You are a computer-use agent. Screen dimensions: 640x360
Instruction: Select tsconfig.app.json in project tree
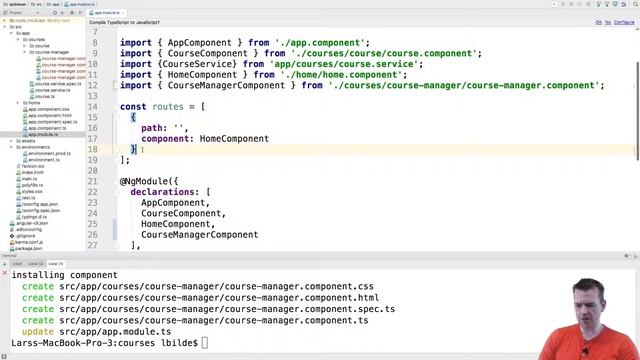pos(37,204)
